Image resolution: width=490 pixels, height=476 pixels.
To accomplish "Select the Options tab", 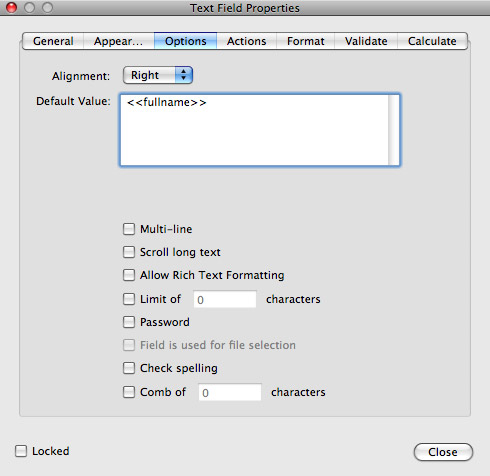I will (185, 41).
